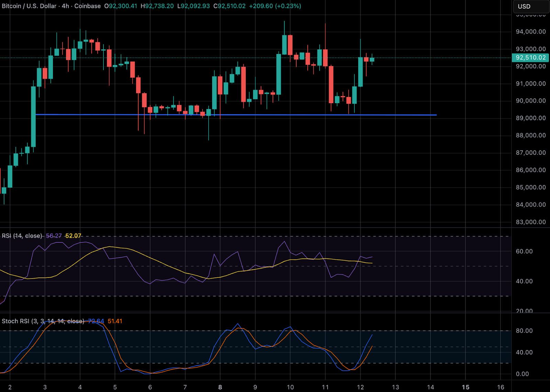Click the orange Stoch RSI value 51.41
This screenshot has height=392, width=550.
coord(114,321)
